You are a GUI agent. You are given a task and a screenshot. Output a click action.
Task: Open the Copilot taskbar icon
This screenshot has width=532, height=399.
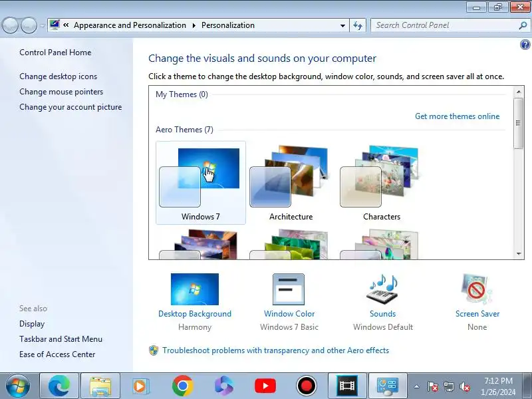(x=224, y=386)
